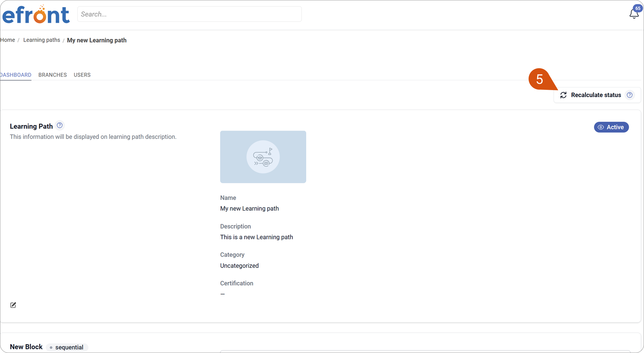Open help icon beside Recalculate status
This screenshot has width=644, height=353.
pos(630,95)
